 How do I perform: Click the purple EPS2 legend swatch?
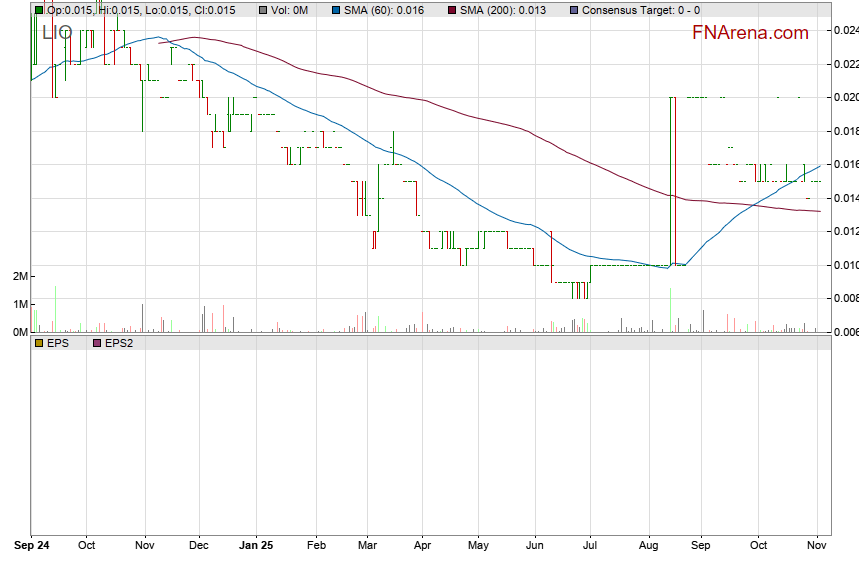pos(97,343)
